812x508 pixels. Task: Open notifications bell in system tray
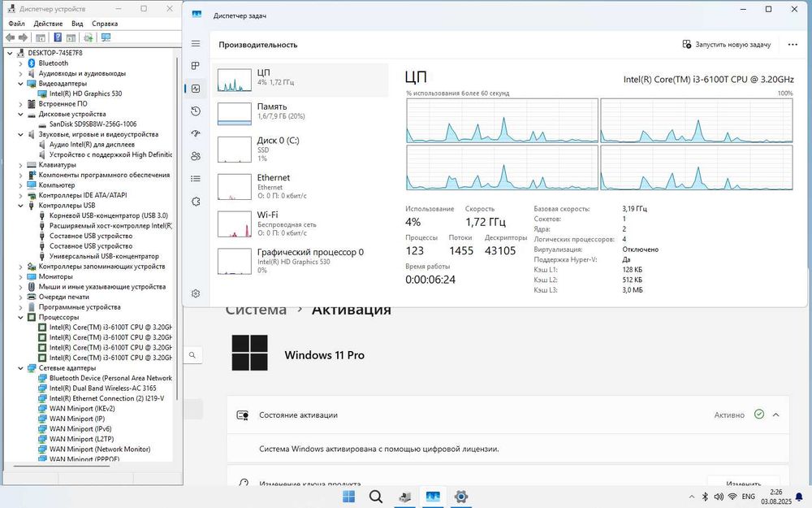pyautogui.click(x=799, y=497)
